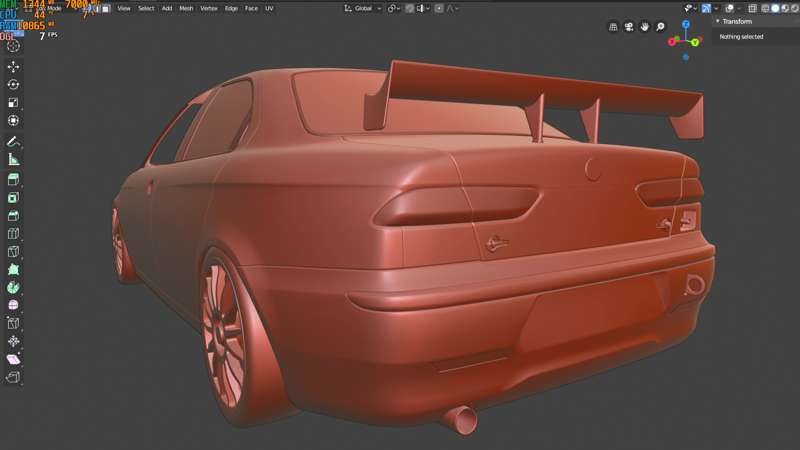Open the Global transform orientation dropdown
Viewport: 800px width, 450px height.
click(x=362, y=8)
